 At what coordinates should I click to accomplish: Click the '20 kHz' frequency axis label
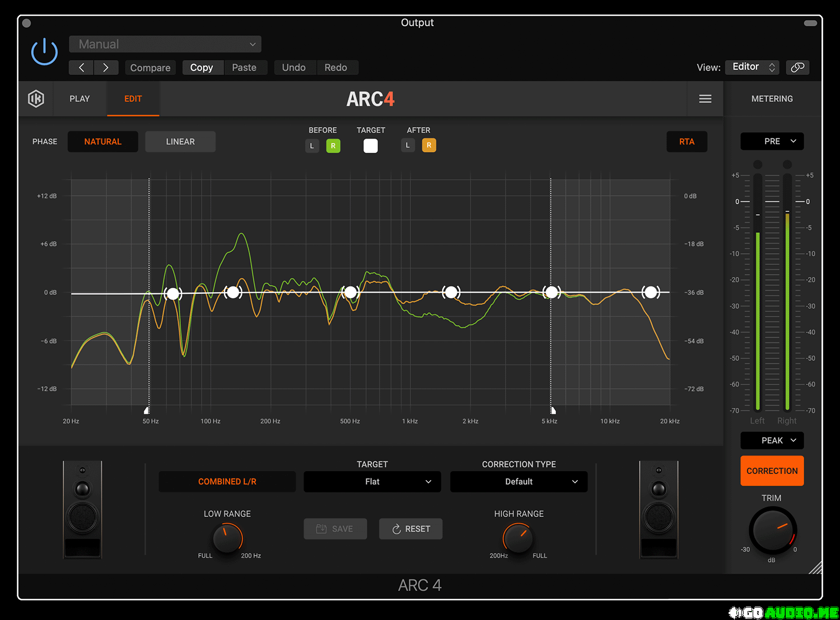click(x=670, y=421)
